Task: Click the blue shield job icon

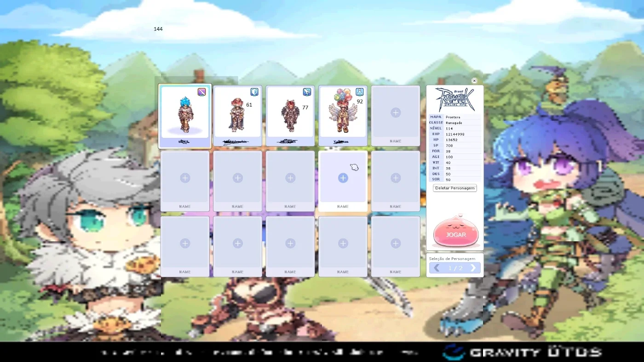Action: point(254,92)
